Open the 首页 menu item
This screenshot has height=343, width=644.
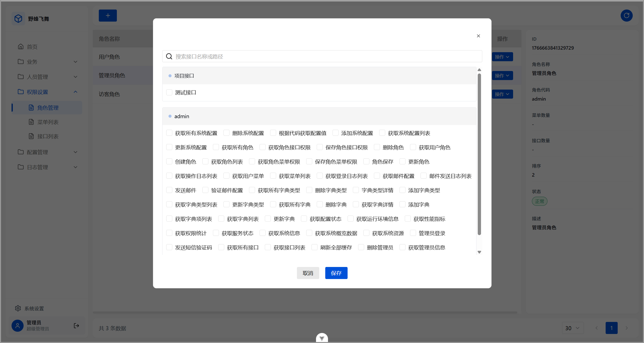pyautogui.click(x=47, y=47)
